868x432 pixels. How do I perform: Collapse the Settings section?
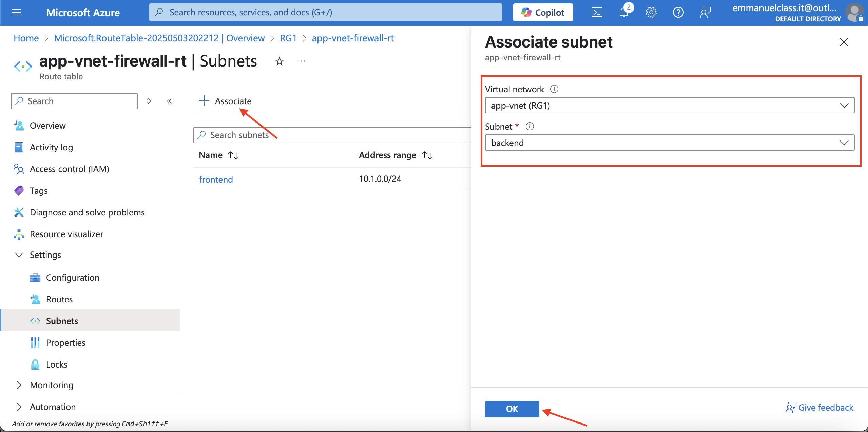click(19, 255)
